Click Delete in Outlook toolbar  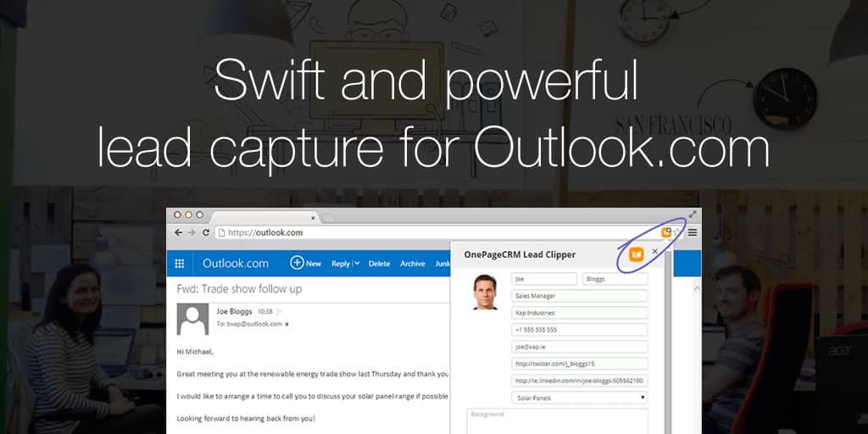[x=379, y=264]
